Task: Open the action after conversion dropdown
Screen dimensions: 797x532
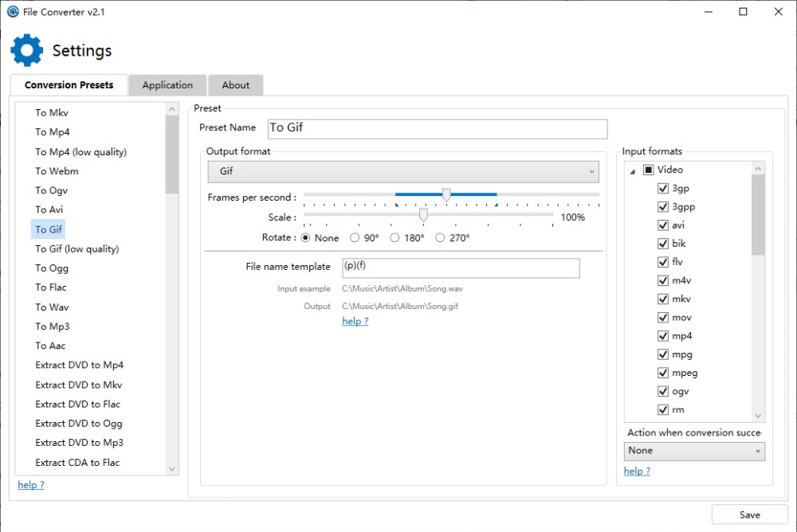Action: [694, 451]
